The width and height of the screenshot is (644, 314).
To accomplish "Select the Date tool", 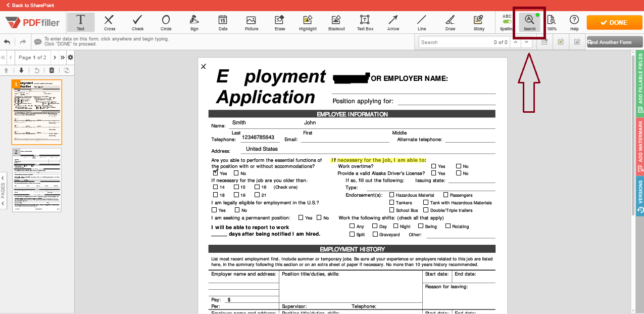I will [223, 23].
